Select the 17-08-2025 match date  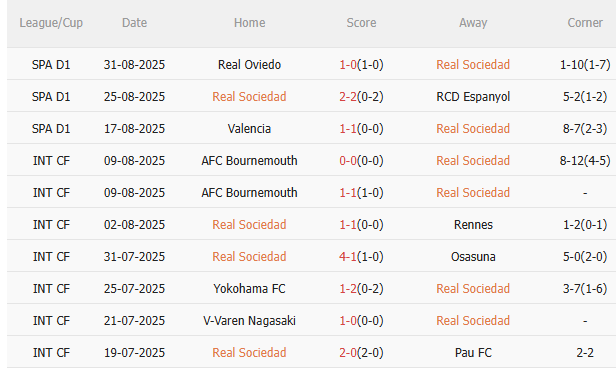pos(134,128)
